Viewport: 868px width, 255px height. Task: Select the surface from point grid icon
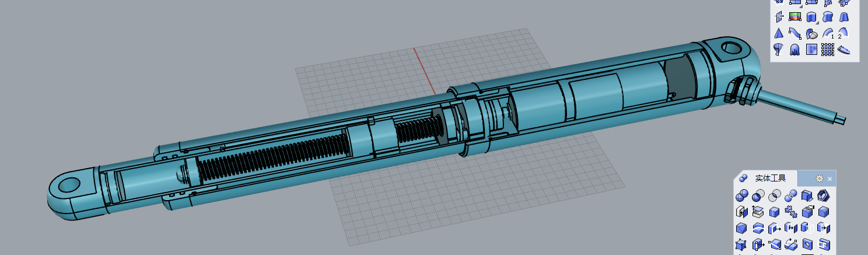tap(827, 50)
